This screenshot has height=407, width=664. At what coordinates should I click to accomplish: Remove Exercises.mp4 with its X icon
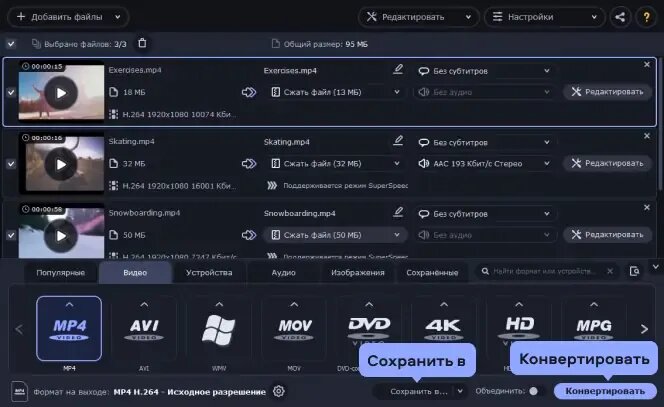[x=647, y=64]
